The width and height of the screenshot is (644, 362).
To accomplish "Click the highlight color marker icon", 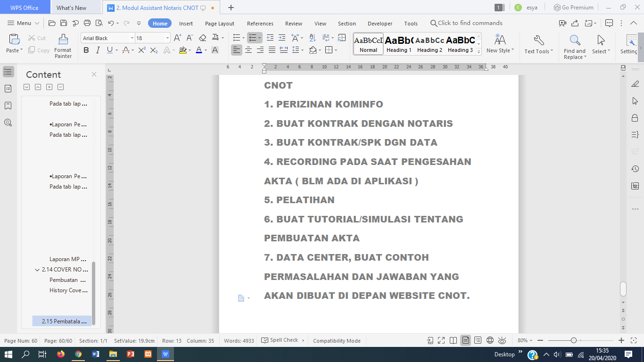I will point(183,50).
